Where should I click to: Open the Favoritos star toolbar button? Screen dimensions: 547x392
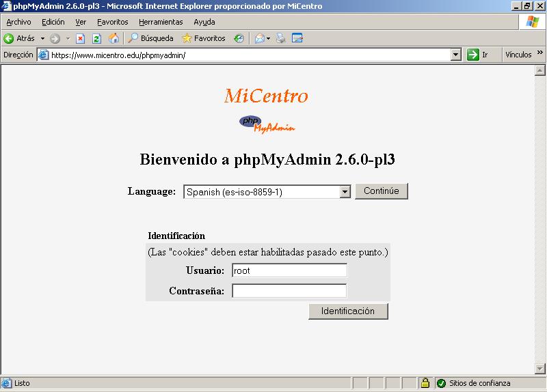tap(204, 38)
